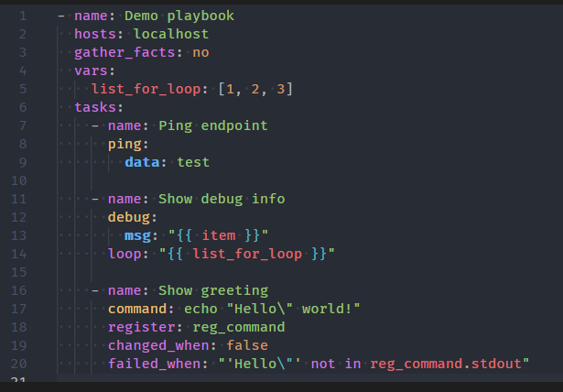Click the 'register' key
563x392 pixels.
pos(142,327)
